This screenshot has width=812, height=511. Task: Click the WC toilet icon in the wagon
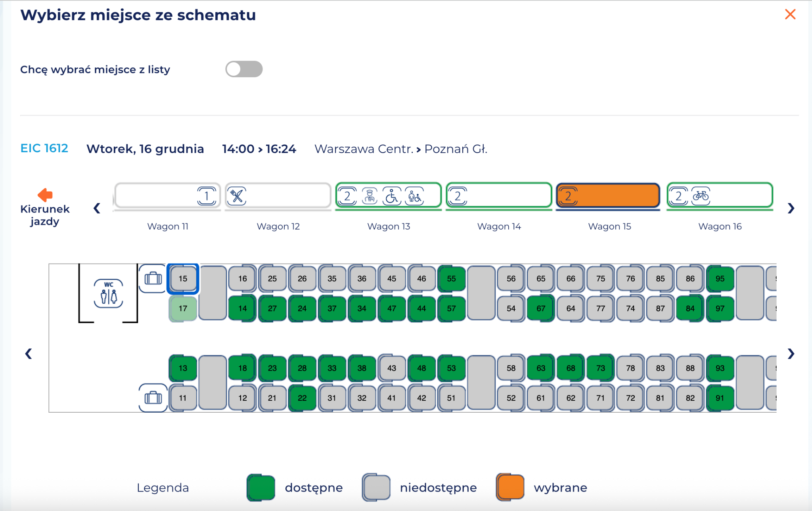[x=108, y=293]
